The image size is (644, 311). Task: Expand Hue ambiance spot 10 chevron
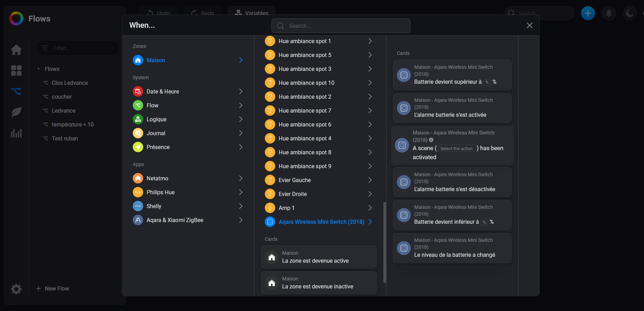click(370, 83)
